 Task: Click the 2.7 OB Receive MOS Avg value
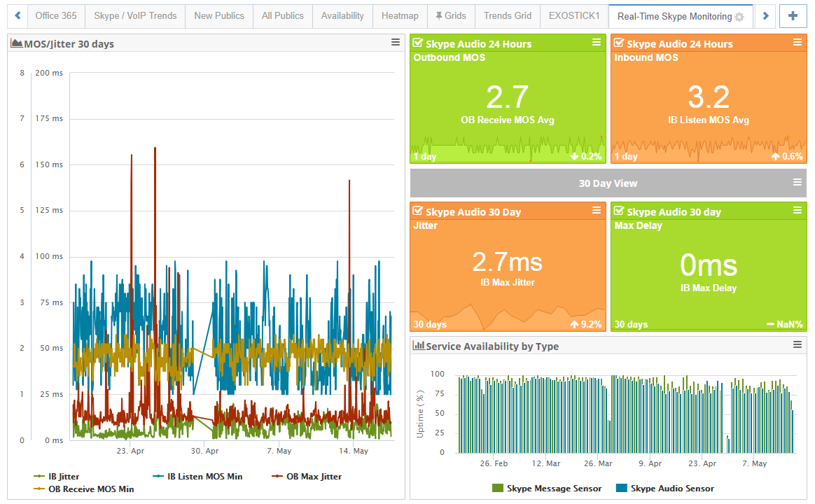508,97
